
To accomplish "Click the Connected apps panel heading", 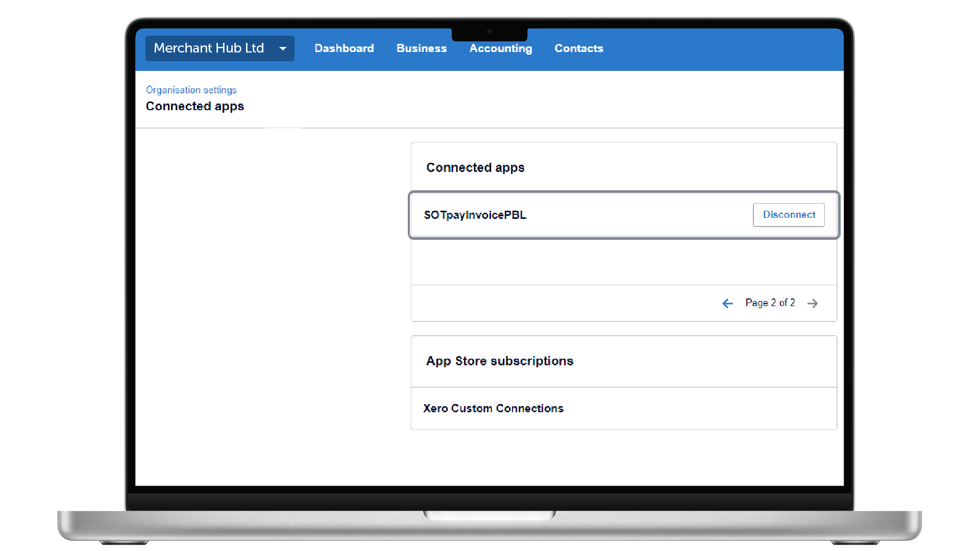I will tap(475, 168).
